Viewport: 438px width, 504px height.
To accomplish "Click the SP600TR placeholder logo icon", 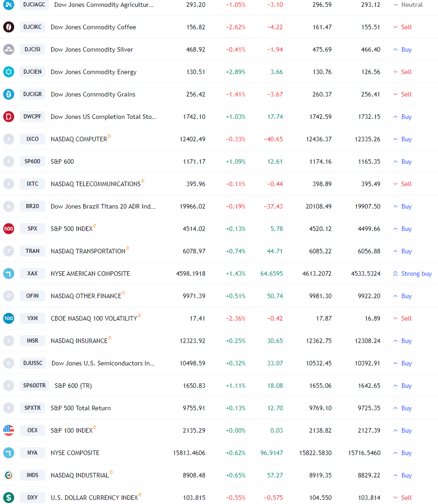I will point(9,386).
